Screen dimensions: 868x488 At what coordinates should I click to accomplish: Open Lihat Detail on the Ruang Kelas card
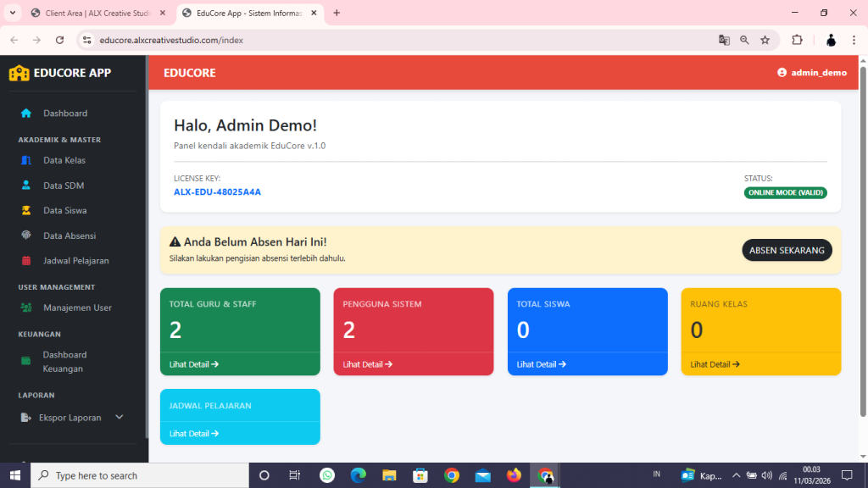[715, 364]
